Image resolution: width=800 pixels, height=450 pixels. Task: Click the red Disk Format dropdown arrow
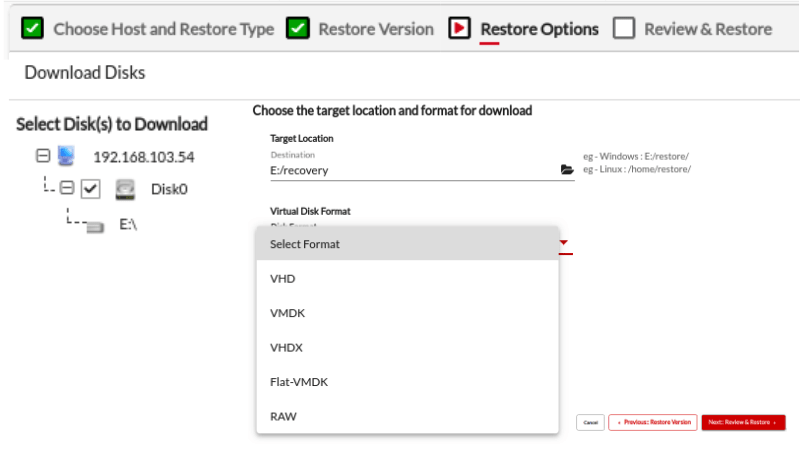point(564,243)
